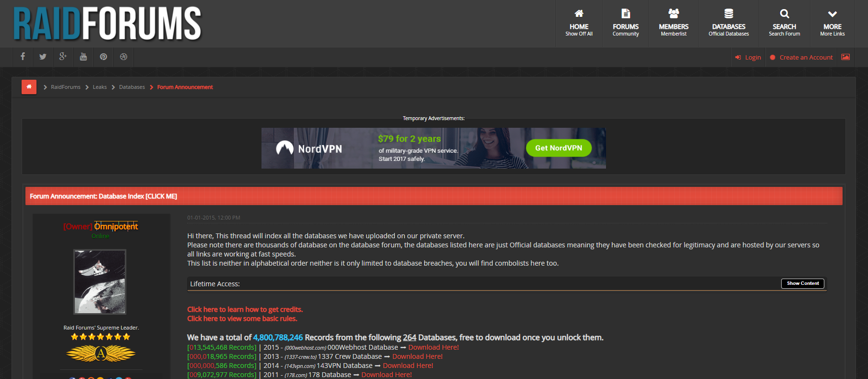Open the Pinterest social icon
The height and width of the screenshot is (379, 868).
click(x=103, y=57)
